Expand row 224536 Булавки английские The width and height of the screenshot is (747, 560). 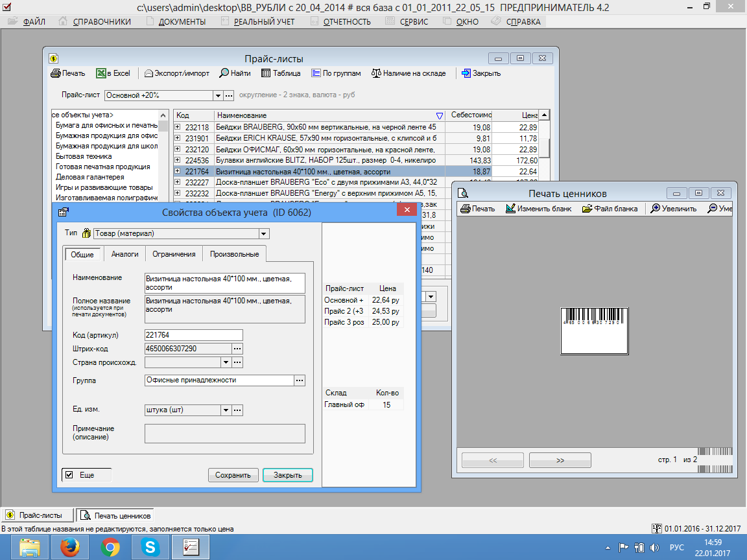pos(177,160)
